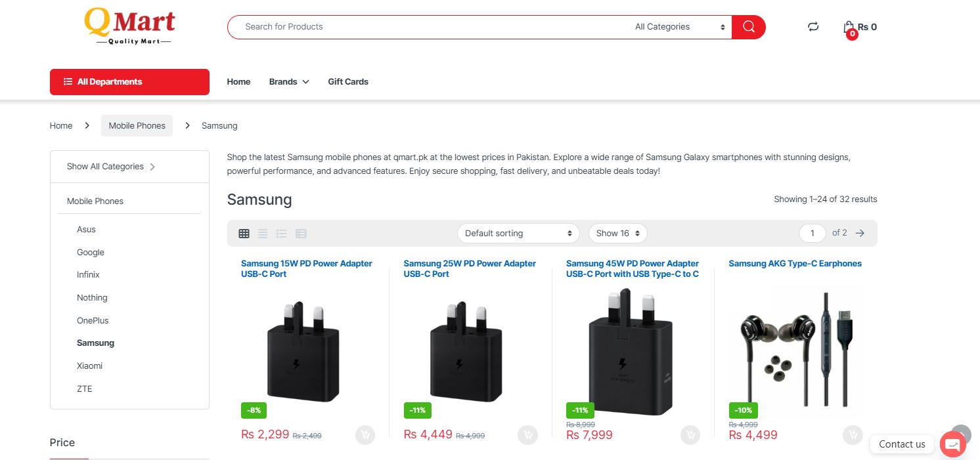The width and height of the screenshot is (980, 460).
Task: Add Samsung 25W adapter to cart
Action: (x=527, y=434)
